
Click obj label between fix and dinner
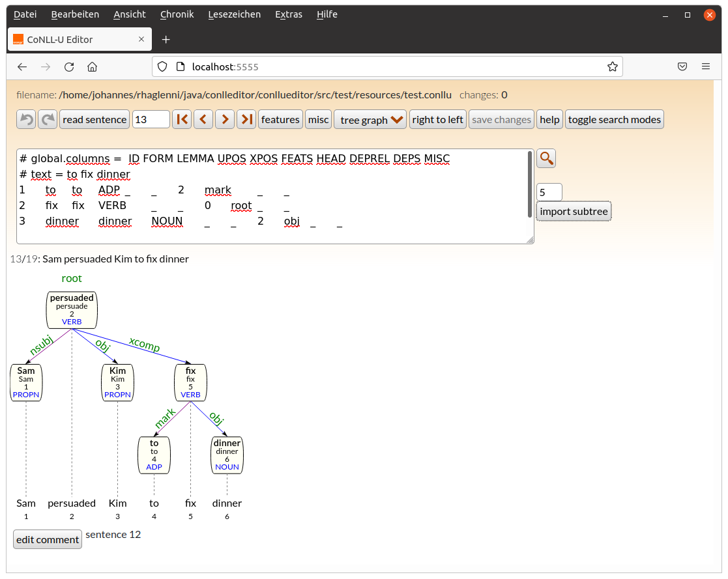coord(217,419)
